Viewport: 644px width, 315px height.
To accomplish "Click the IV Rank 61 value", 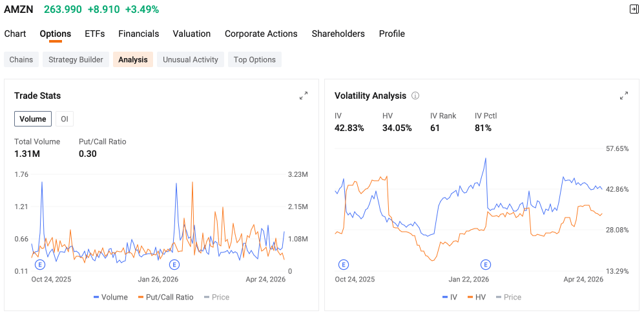I will 435,128.
